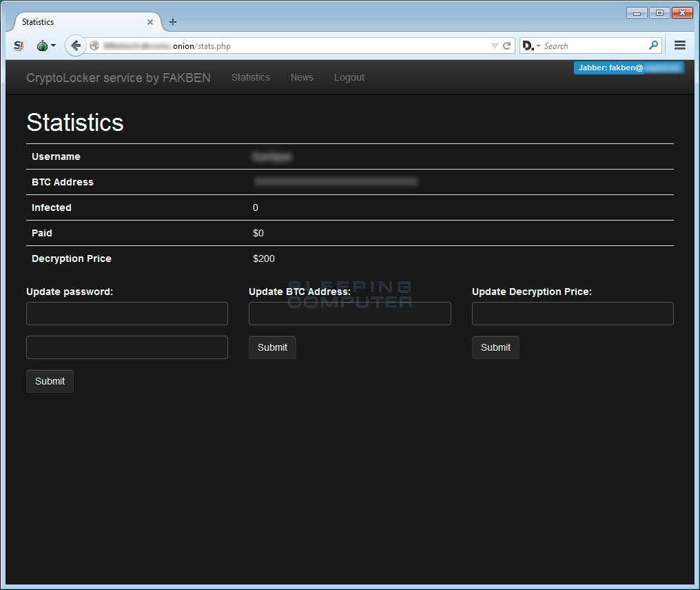Click the S! toolbar icon
Image resolution: width=700 pixels, height=590 pixels.
tap(19, 45)
